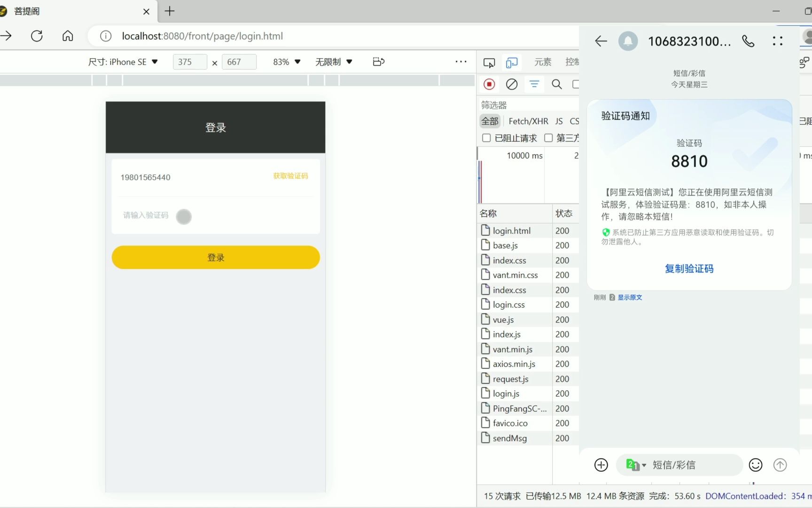
Task: Call the SMS sender number
Action: [748, 41]
